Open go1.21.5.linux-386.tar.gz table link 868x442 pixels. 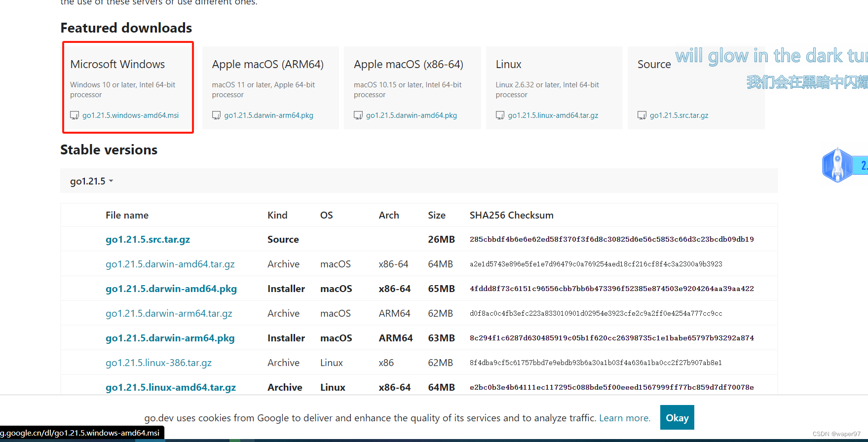pos(158,363)
